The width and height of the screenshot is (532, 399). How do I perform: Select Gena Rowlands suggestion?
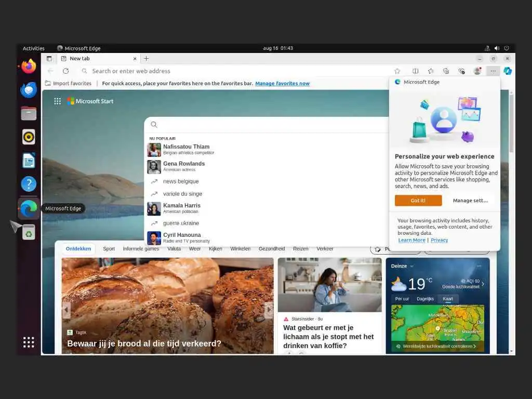pos(267,166)
